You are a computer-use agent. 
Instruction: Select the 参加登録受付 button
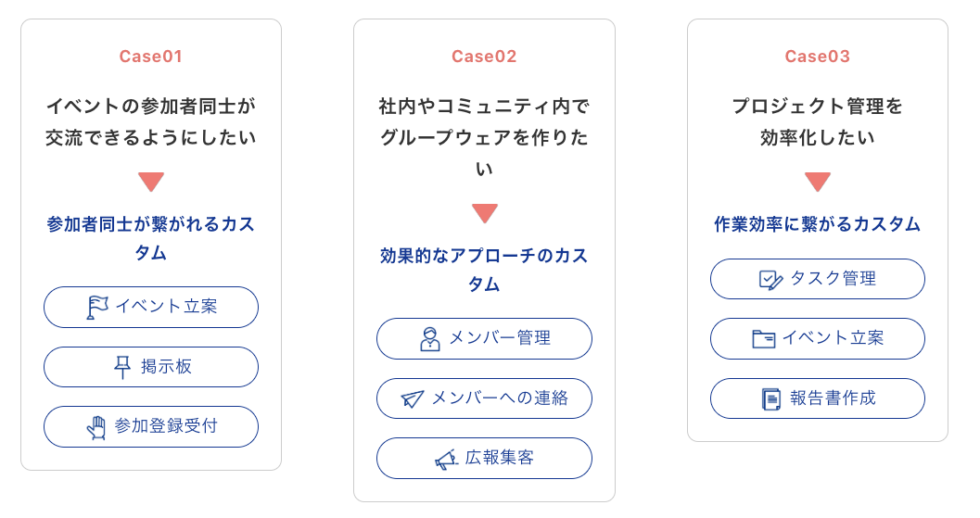point(151,427)
